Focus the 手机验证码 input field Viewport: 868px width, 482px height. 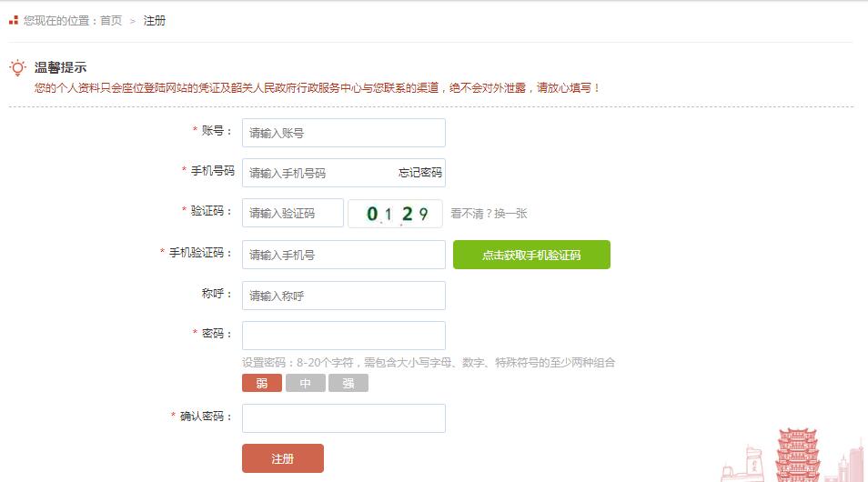344,255
